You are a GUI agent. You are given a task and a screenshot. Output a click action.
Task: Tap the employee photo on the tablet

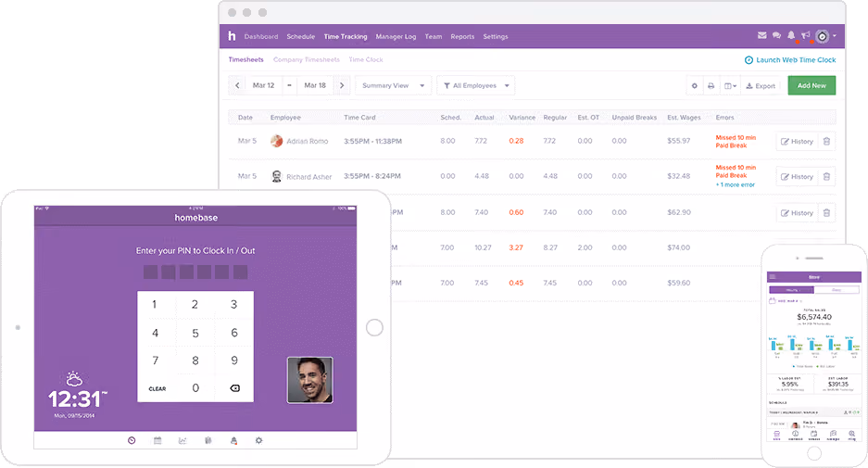[x=310, y=380]
